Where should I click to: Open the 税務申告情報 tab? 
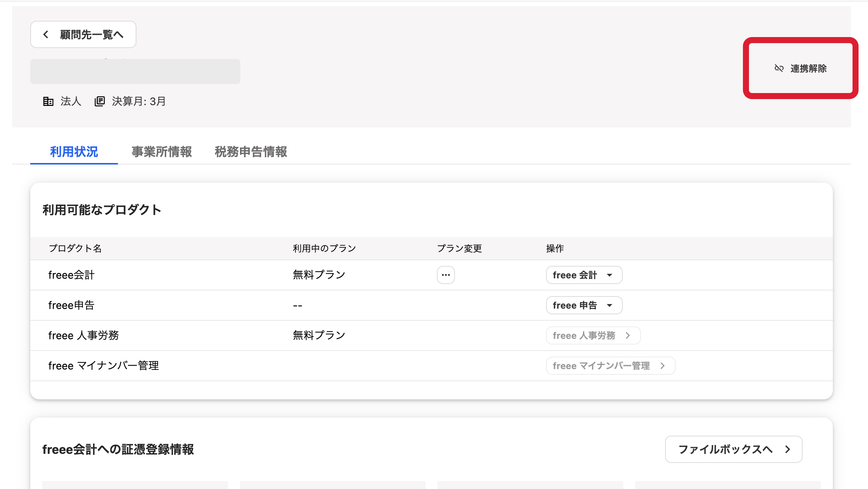click(x=251, y=152)
